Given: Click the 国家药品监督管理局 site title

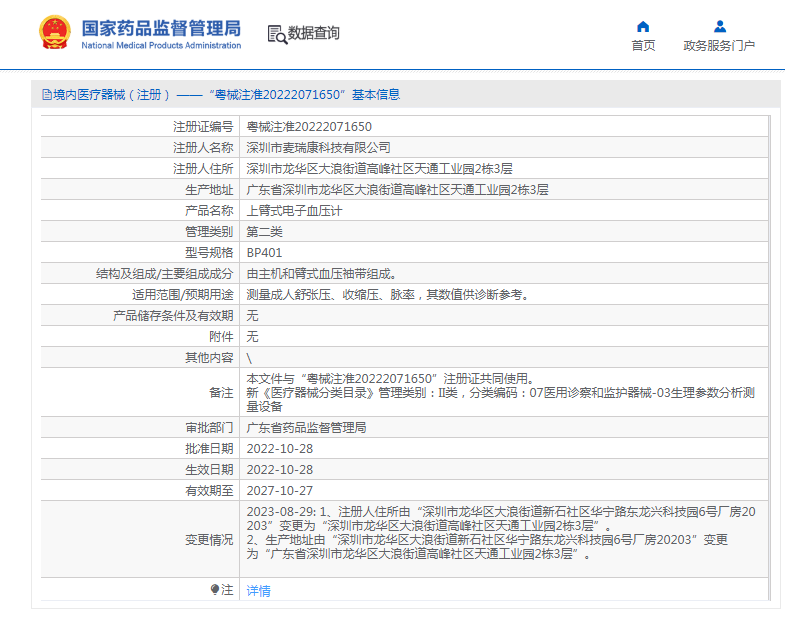Looking at the screenshot, I should click(x=161, y=28).
